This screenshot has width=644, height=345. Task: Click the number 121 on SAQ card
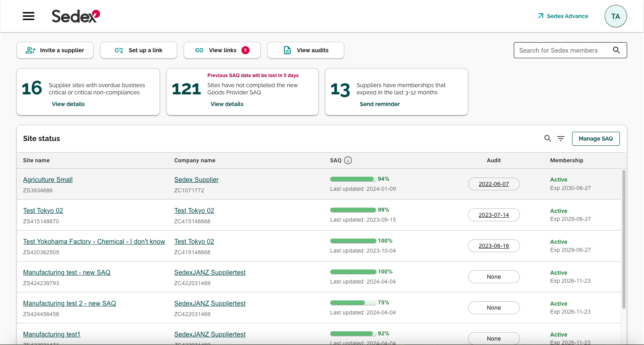click(186, 89)
